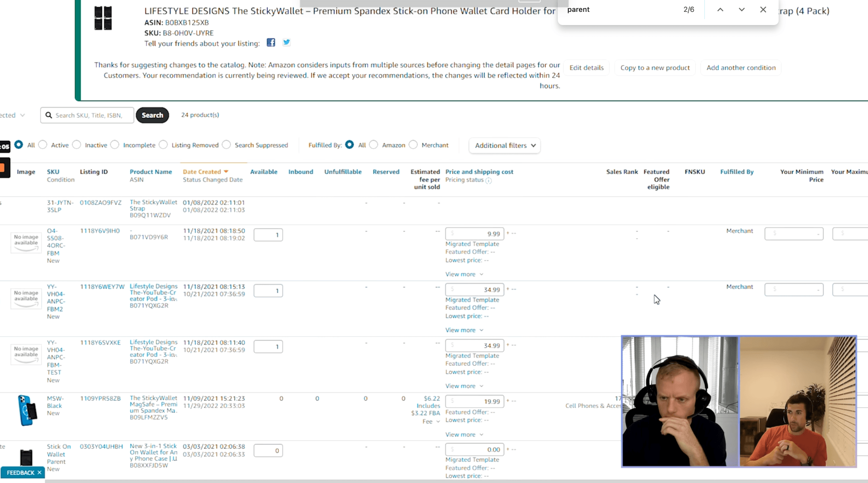The height and width of the screenshot is (483, 868).
Task: Go to next find result arrow
Action: [x=741, y=9]
